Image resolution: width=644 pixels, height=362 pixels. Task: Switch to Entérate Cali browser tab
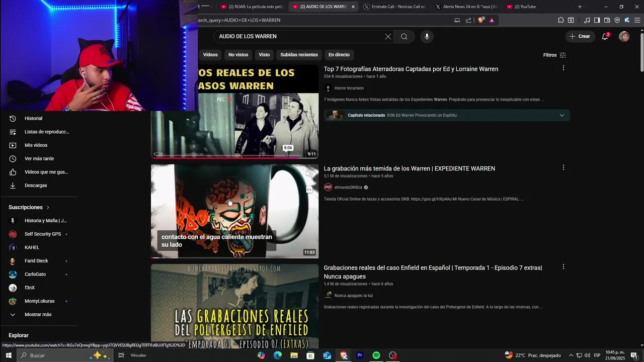point(395,7)
